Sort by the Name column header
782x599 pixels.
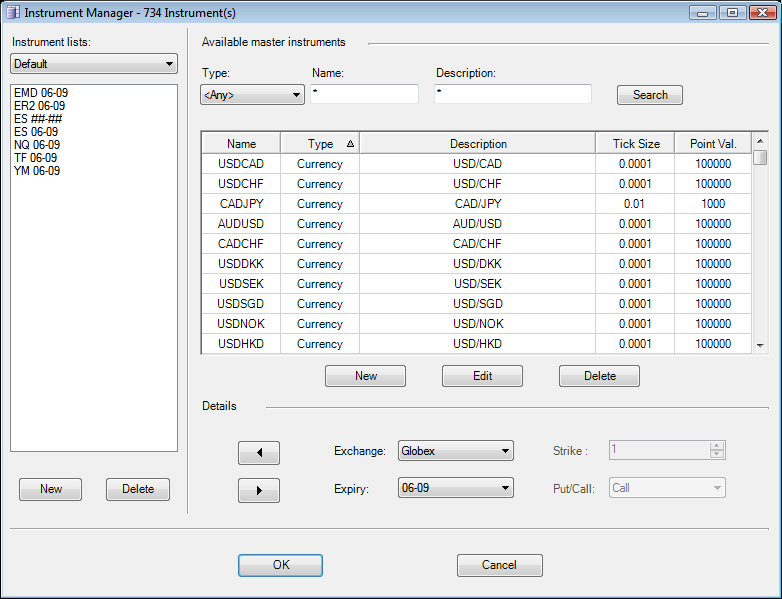coord(241,144)
